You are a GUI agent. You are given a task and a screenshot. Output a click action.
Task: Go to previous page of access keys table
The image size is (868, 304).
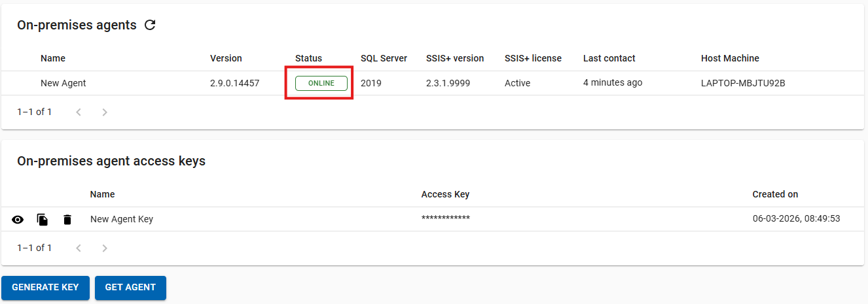(79, 248)
